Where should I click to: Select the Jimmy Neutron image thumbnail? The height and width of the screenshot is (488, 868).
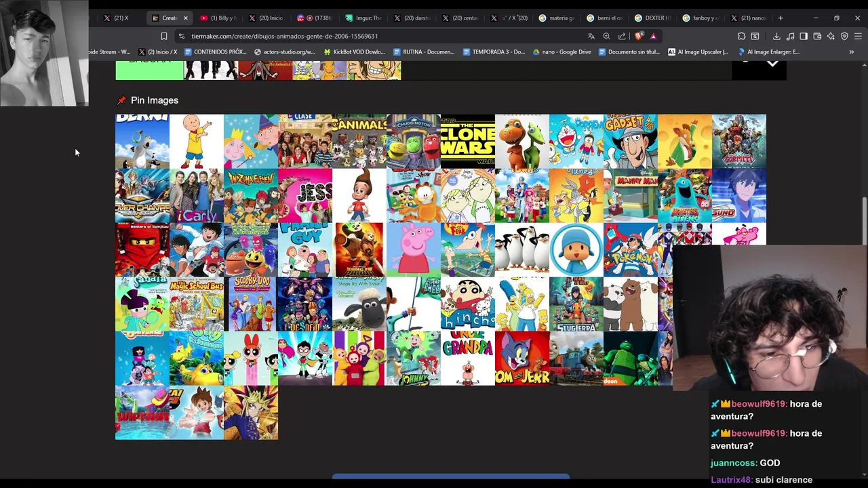(359, 195)
